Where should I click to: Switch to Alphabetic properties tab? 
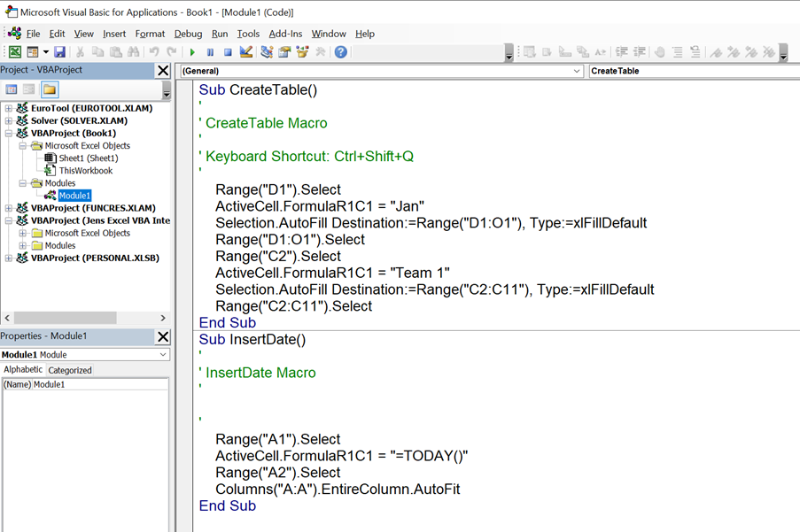(23, 369)
